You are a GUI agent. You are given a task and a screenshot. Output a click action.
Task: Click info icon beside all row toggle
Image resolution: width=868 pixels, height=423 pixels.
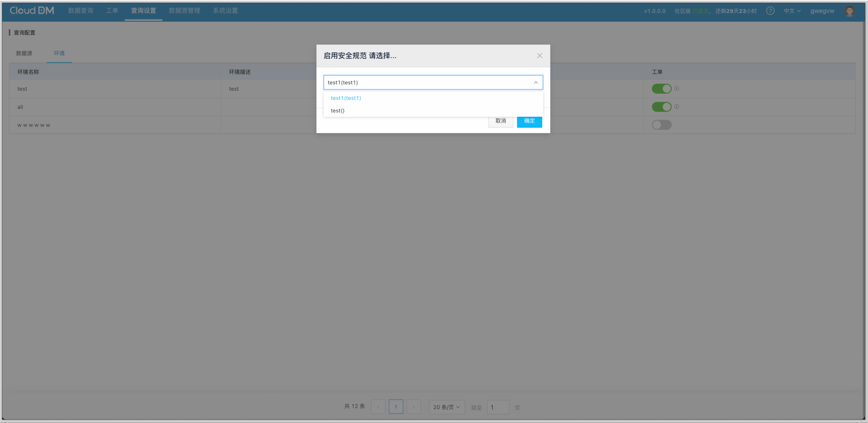[676, 106]
